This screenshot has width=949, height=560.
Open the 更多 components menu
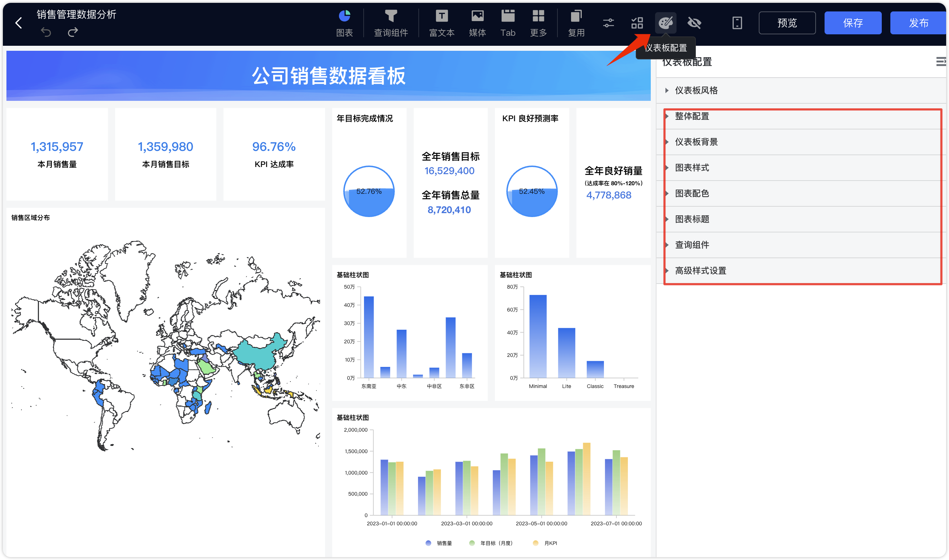click(x=539, y=23)
